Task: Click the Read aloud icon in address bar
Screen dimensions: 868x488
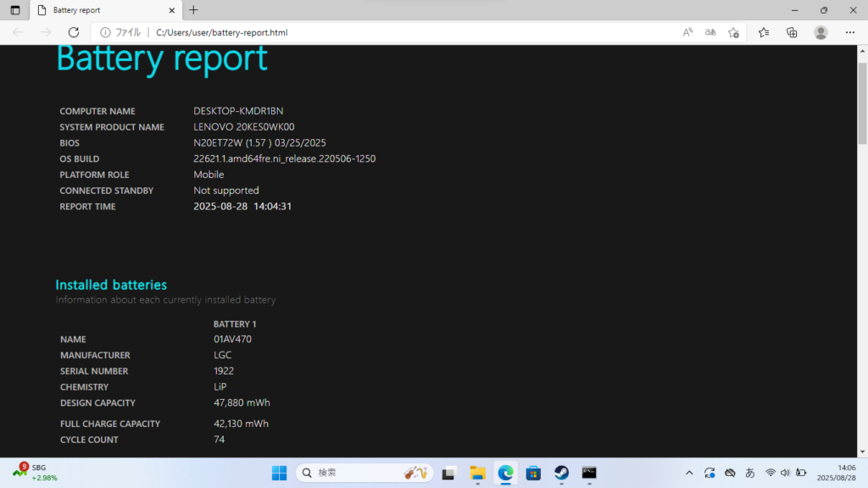Action: coord(687,32)
